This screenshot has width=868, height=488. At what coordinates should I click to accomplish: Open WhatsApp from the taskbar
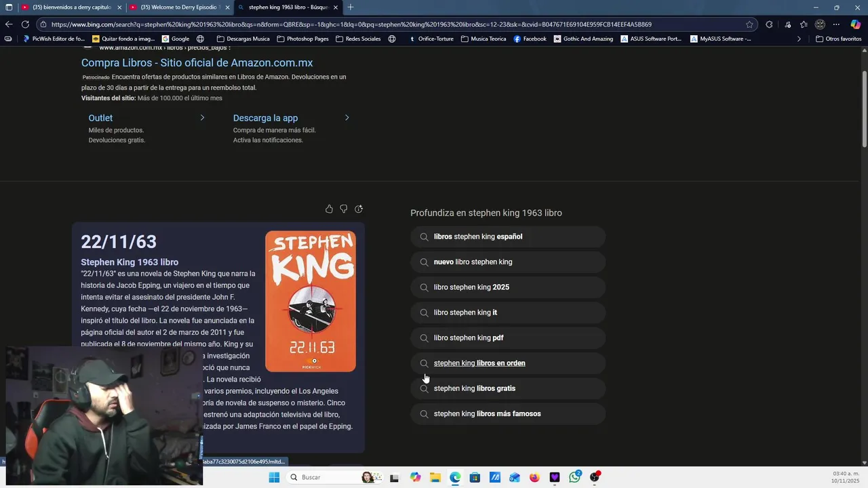[x=575, y=477]
